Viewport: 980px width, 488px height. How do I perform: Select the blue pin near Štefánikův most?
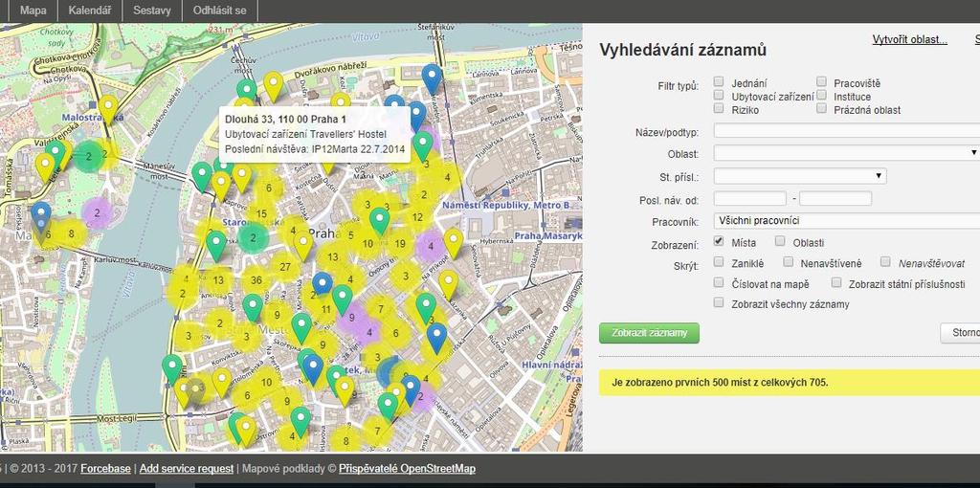coord(432,79)
